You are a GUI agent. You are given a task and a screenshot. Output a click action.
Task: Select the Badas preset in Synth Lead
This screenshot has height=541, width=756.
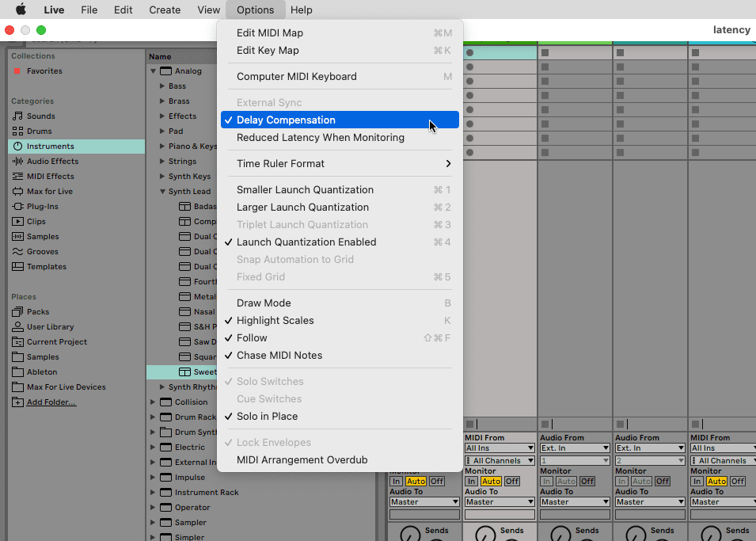tap(205, 206)
